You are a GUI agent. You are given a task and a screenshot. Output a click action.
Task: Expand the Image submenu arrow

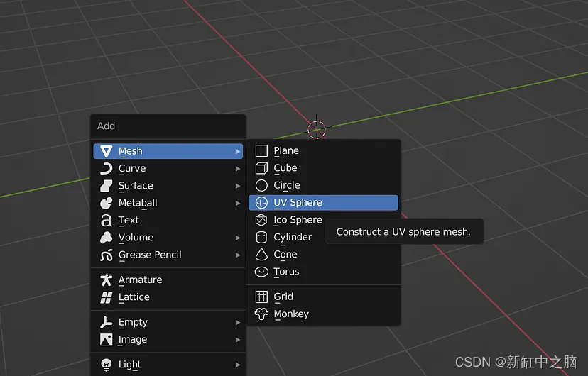coord(238,340)
